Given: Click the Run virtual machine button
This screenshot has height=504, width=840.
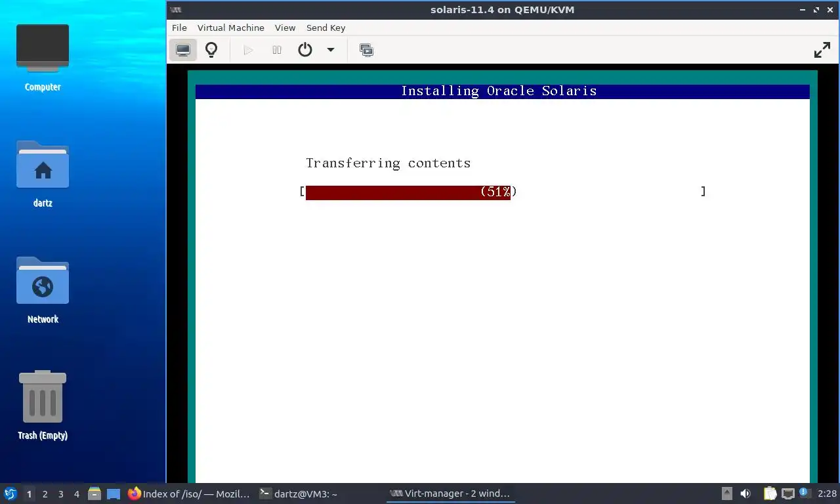Looking at the screenshot, I should 248,50.
